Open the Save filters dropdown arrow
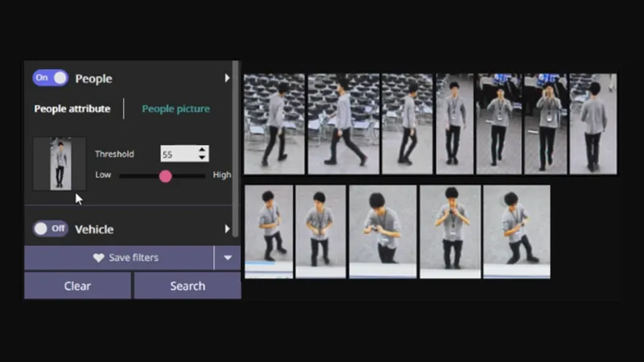 click(x=227, y=258)
